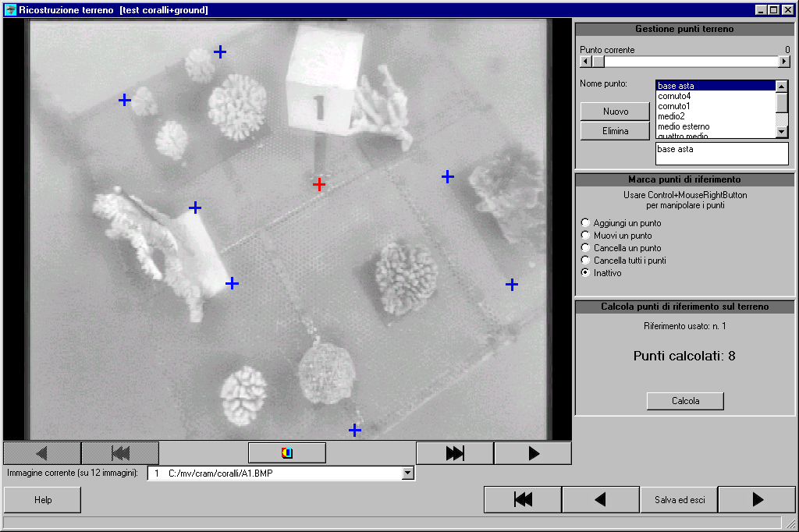Choose 'Cancella tutti i punti' radio option

(586, 261)
